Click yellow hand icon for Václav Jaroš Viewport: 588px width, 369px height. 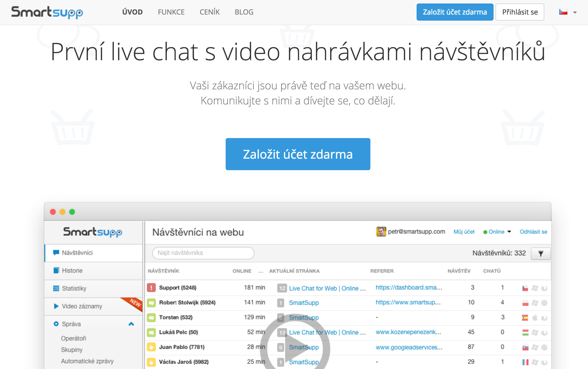coord(151,362)
